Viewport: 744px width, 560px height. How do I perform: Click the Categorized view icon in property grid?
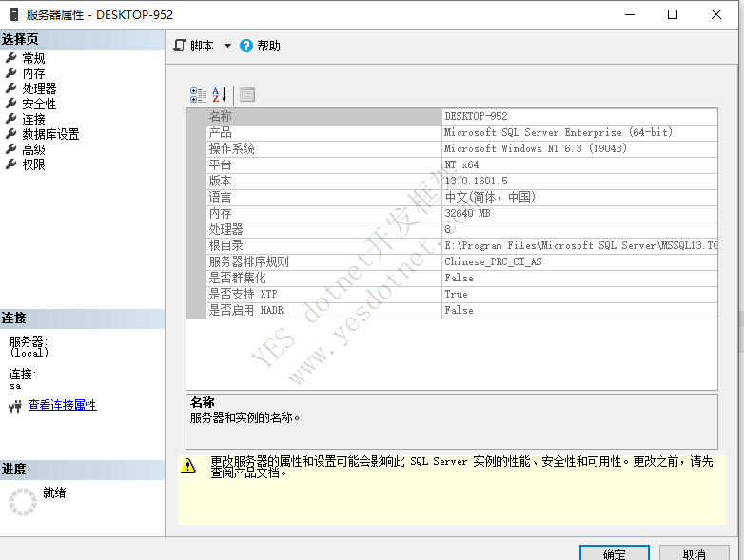pos(198,95)
